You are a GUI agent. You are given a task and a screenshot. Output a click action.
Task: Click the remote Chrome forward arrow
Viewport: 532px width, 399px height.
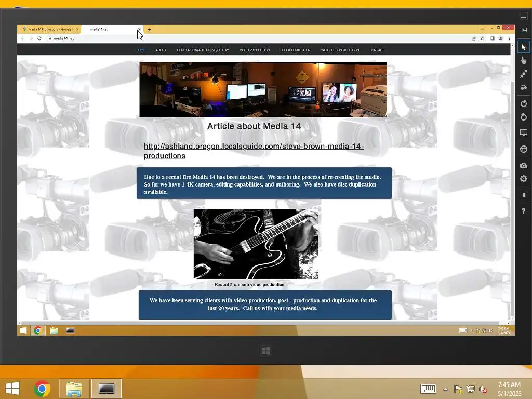[x=31, y=38]
